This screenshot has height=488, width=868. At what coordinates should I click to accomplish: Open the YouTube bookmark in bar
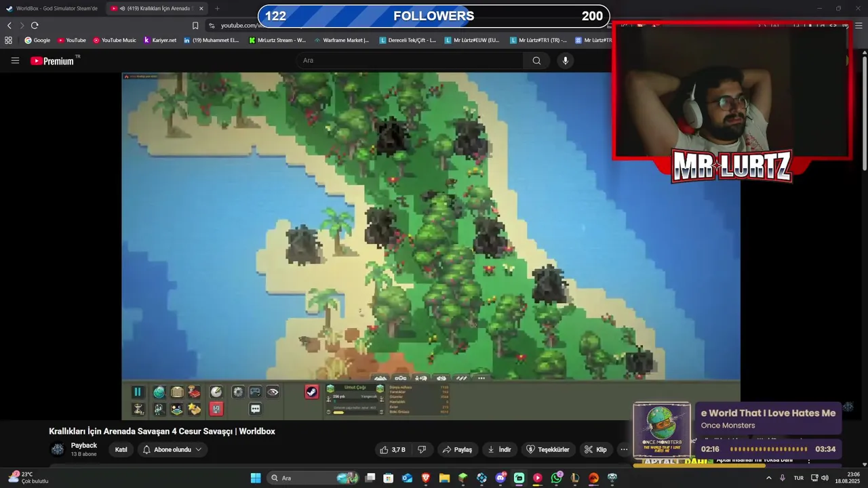coord(72,40)
